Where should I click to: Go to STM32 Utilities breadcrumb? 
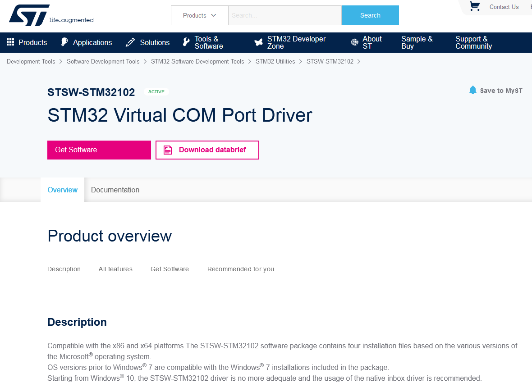point(275,61)
